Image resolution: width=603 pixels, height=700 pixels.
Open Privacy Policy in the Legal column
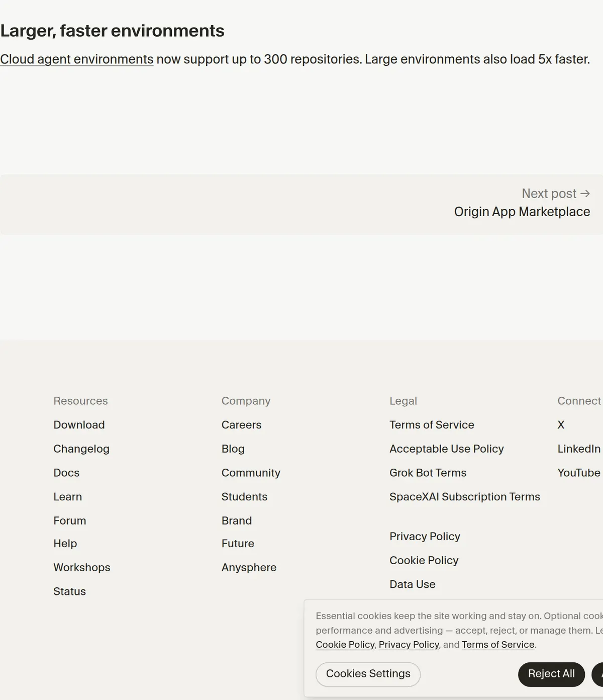point(425,537)
